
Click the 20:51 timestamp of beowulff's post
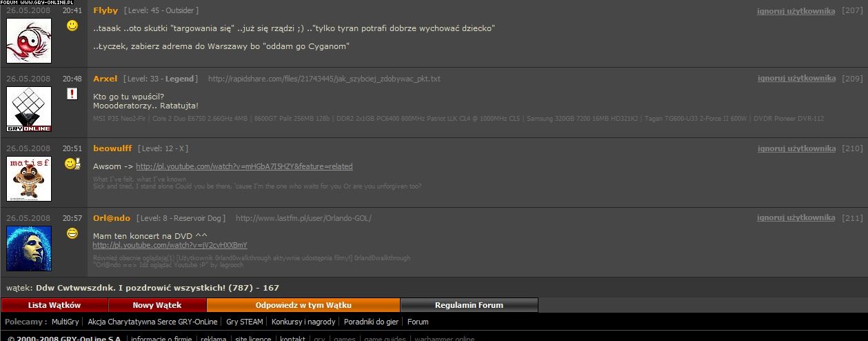point(72,148)
